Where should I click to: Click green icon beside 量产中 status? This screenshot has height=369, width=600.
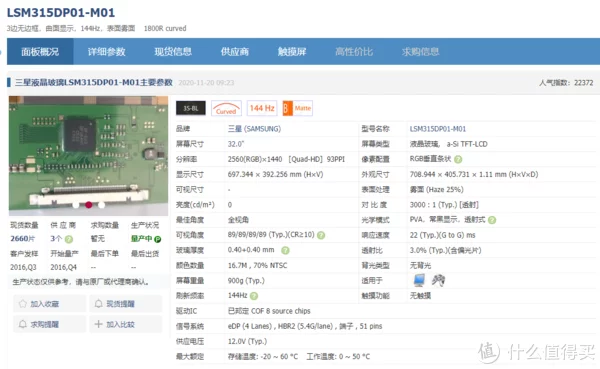(x=157, y=239)
